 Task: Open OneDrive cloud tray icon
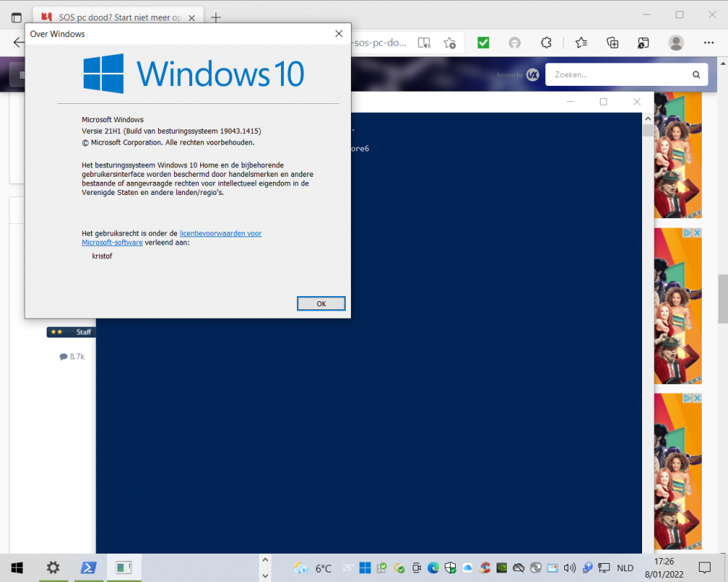point(518,567)
